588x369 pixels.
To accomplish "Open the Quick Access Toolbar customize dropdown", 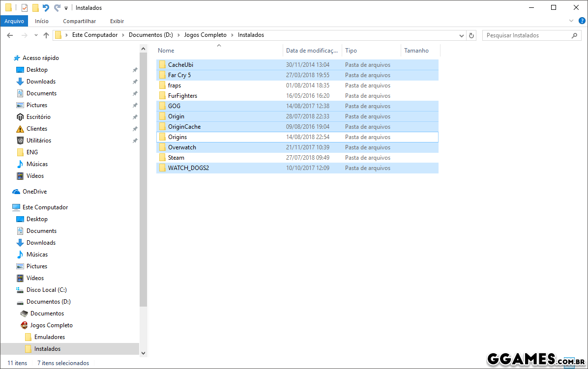I will (x=66, y=8).
